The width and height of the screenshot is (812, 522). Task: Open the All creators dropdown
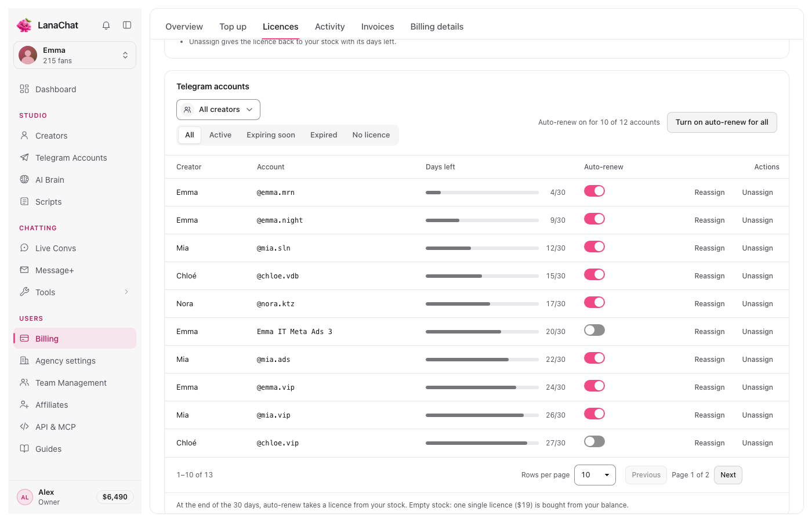click(x=218, y=110)
